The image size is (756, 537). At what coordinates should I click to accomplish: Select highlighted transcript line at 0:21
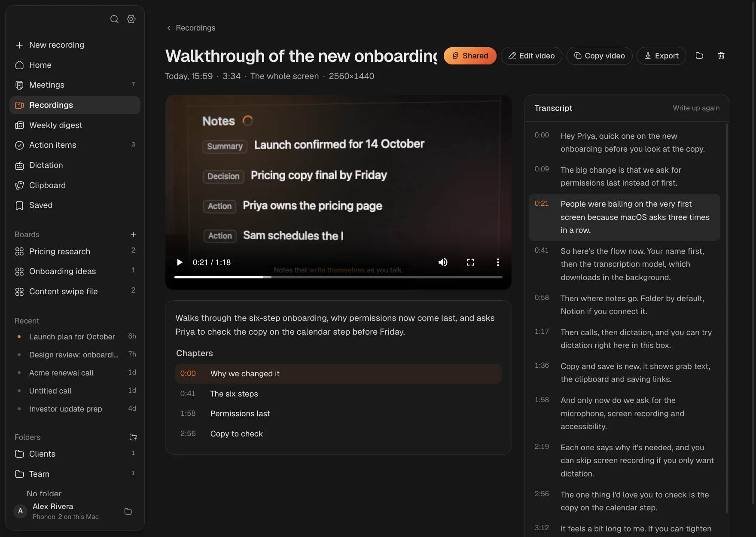point(625,217)
